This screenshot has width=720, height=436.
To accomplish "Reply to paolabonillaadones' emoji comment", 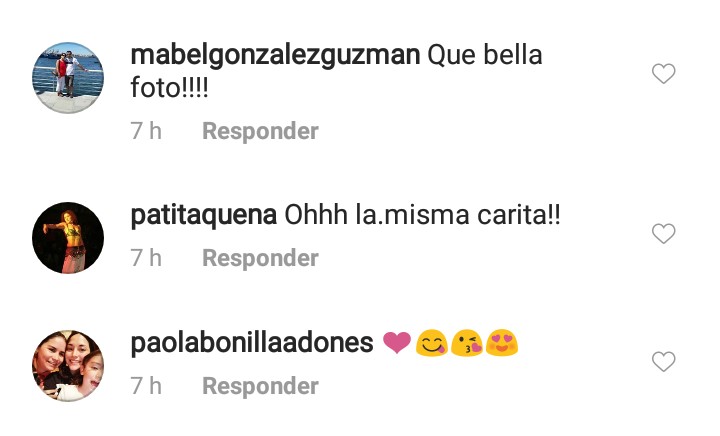I will [260, 386].
